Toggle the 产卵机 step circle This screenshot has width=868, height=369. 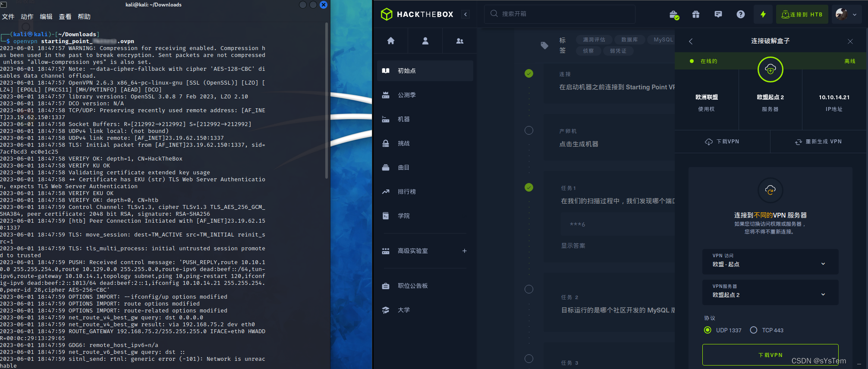click(x=529, y=130)
